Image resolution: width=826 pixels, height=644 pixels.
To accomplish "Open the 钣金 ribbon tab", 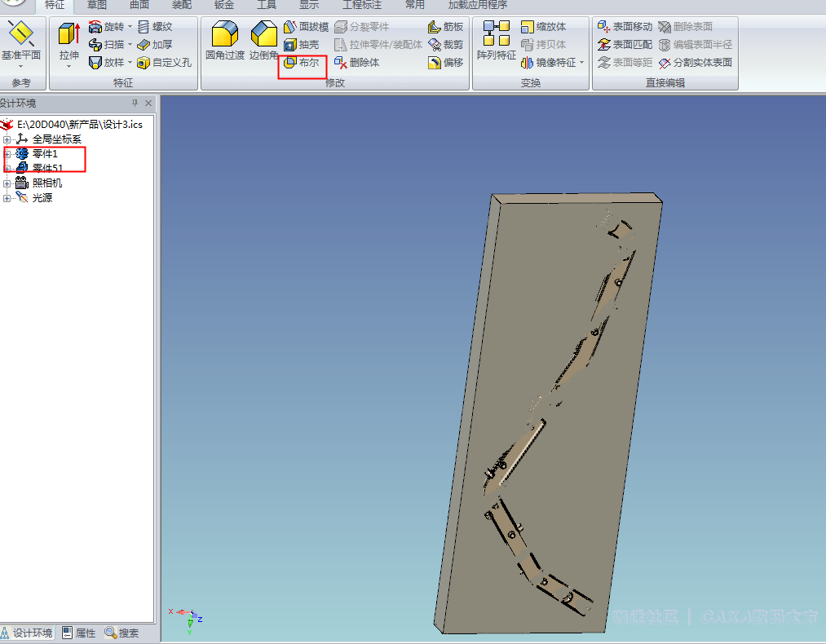I will click(x=224, y=5).
